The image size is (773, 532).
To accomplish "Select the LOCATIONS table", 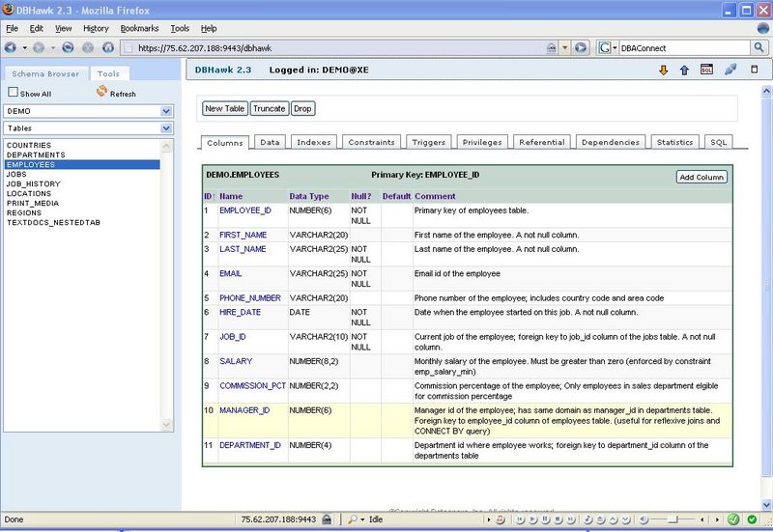I will (x=29, y=194).
